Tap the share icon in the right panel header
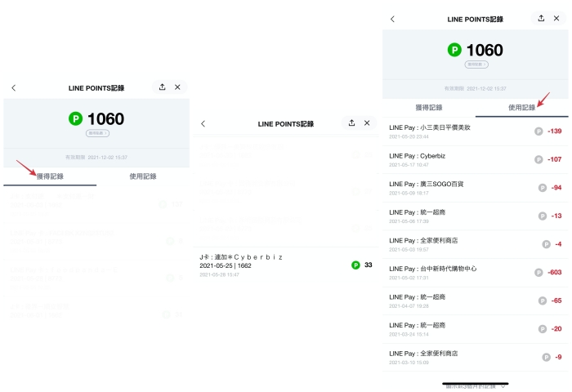 541,18
